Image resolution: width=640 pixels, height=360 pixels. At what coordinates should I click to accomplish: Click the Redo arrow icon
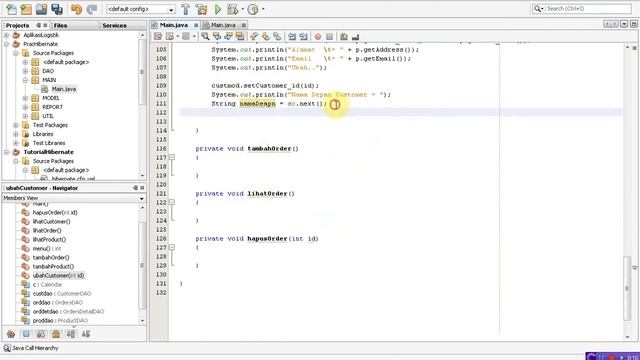pyautogui.click(x=92, y=9)
